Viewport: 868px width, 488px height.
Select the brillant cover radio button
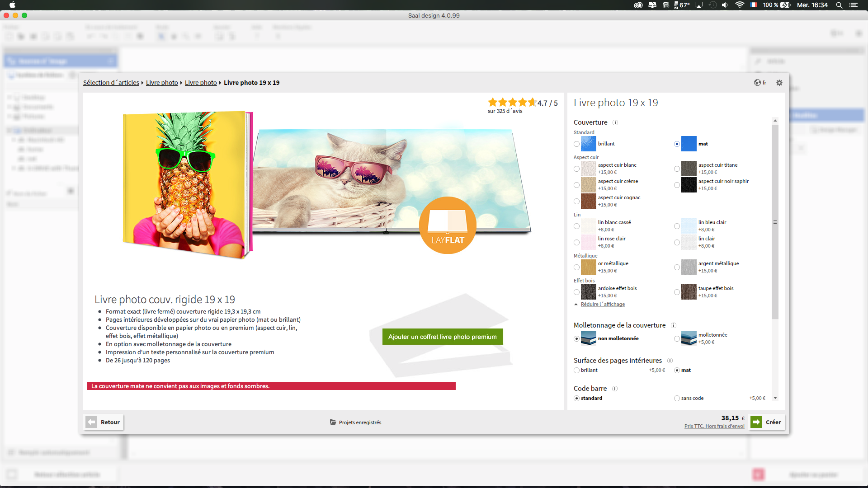576,144
